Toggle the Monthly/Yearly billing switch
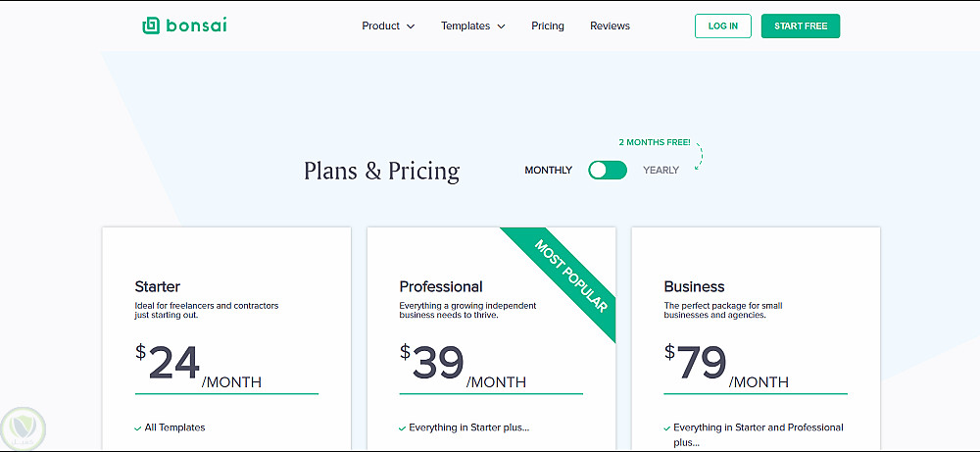 pyautogui.click(x=608, y=171)
